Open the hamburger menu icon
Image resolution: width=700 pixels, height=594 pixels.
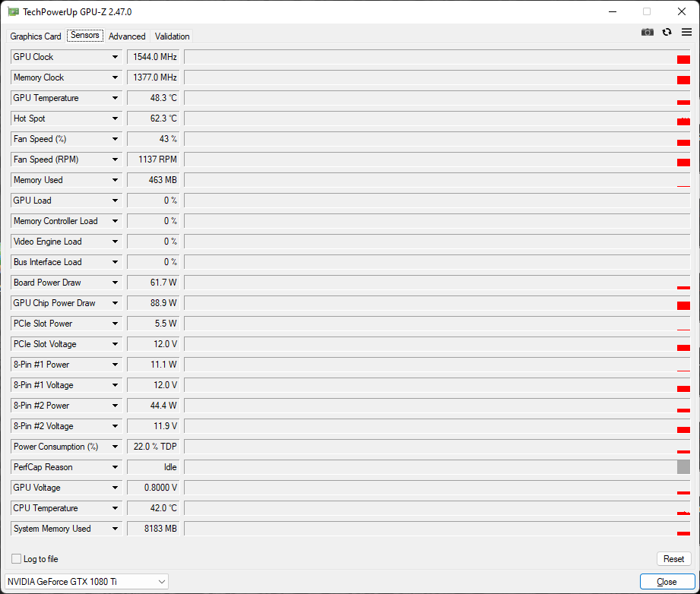686,32
